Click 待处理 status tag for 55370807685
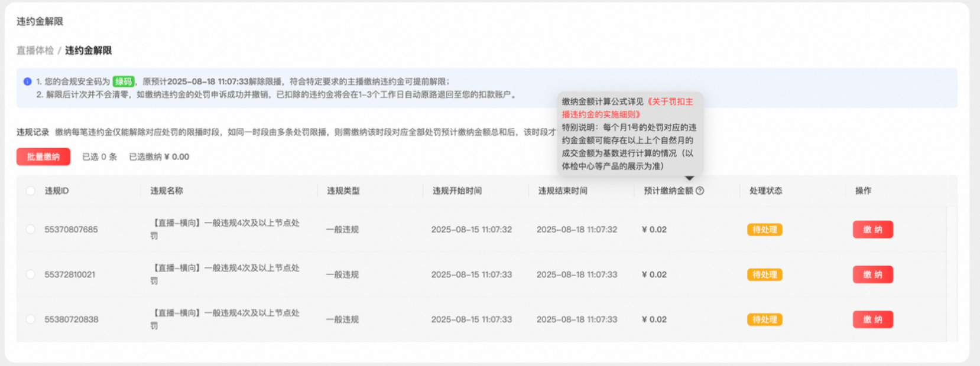This screenshot has height=366, width=980. coord(765,230)
